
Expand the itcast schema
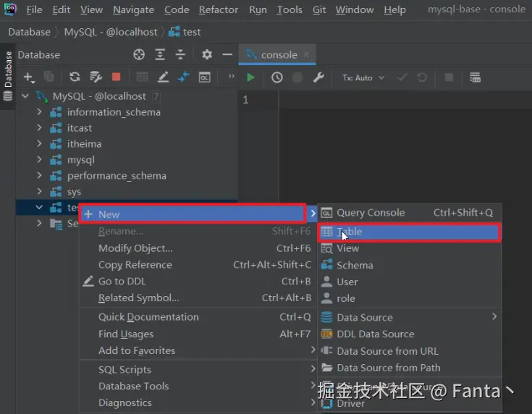(x=39, y=127)
